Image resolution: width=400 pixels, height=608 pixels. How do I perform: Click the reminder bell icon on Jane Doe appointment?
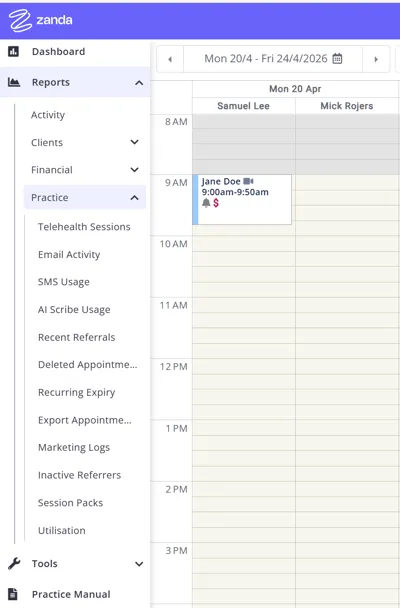coord(206,202)
